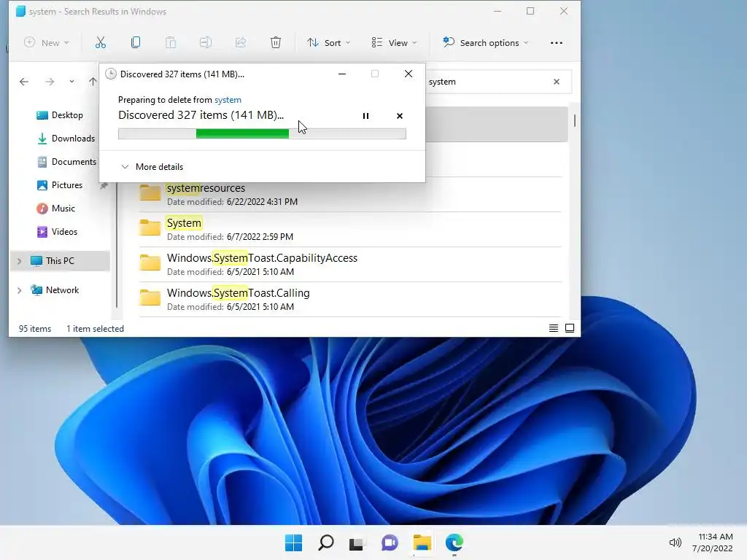The image size is (747, 560).
Task: Click the Paste clipboard icon
Action: 171,43
